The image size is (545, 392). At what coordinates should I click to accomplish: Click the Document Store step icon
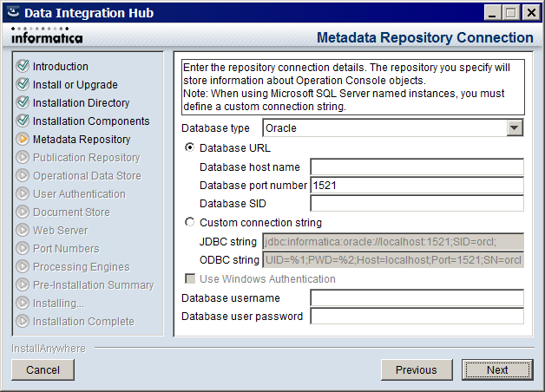[23, 212]
